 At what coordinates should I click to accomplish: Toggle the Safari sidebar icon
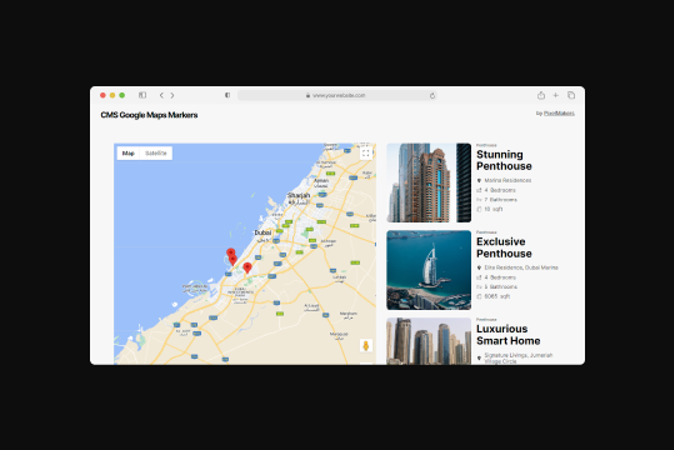click(142, 95)
